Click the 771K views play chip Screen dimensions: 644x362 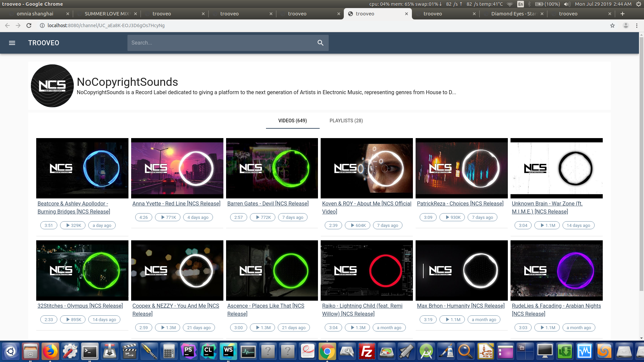(x=168, y=217)
